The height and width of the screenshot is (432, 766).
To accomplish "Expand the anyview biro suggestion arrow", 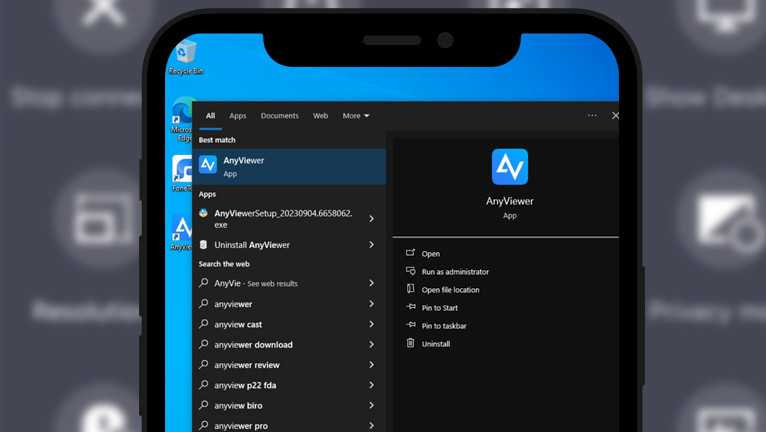I will pyautogui.click(x=372, y=405).
